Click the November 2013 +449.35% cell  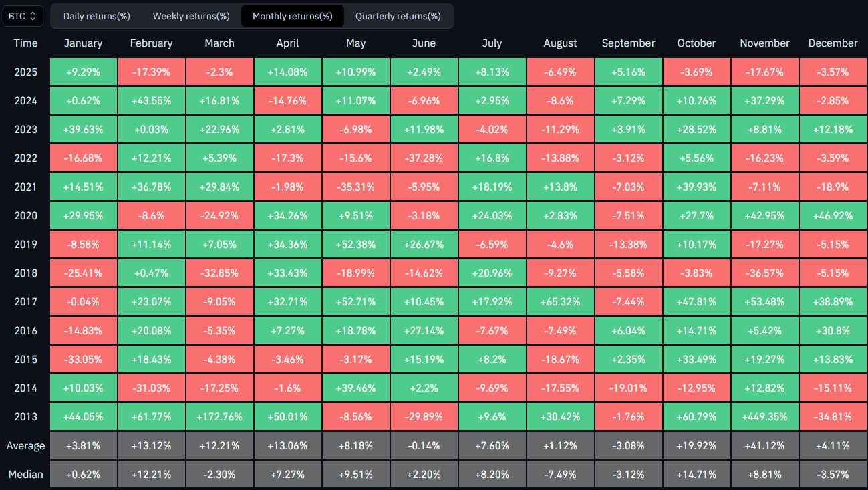[764, 417]
